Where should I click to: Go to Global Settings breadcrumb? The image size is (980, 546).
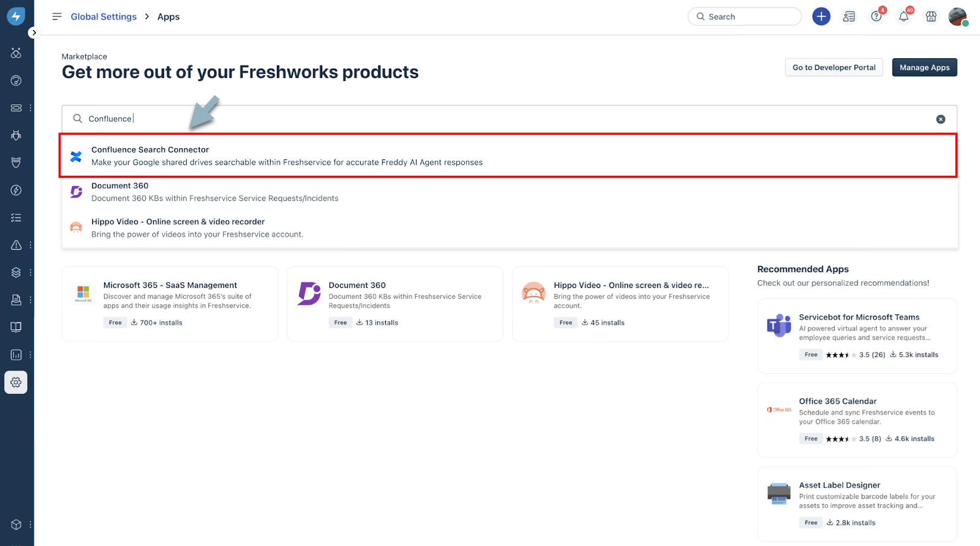(104, 17)
